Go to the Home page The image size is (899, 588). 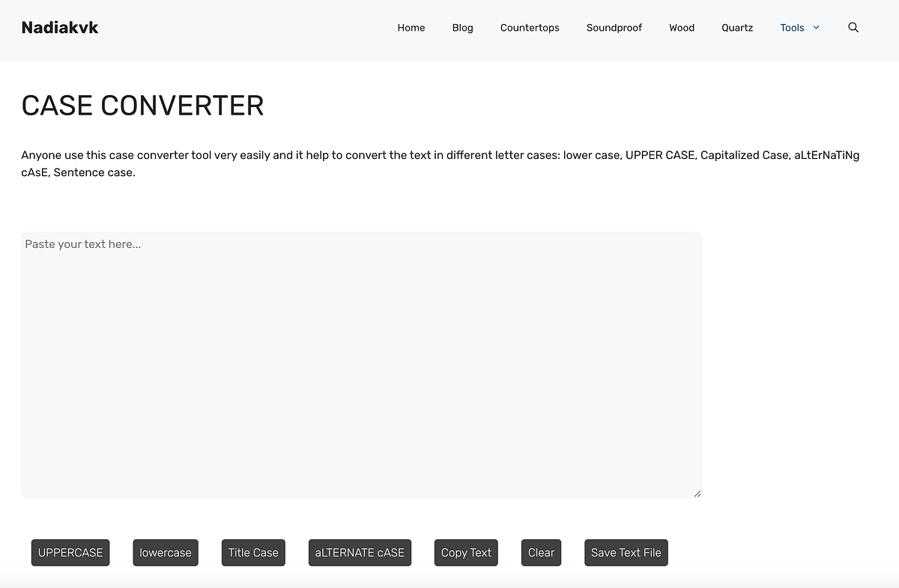coord(411,28)
